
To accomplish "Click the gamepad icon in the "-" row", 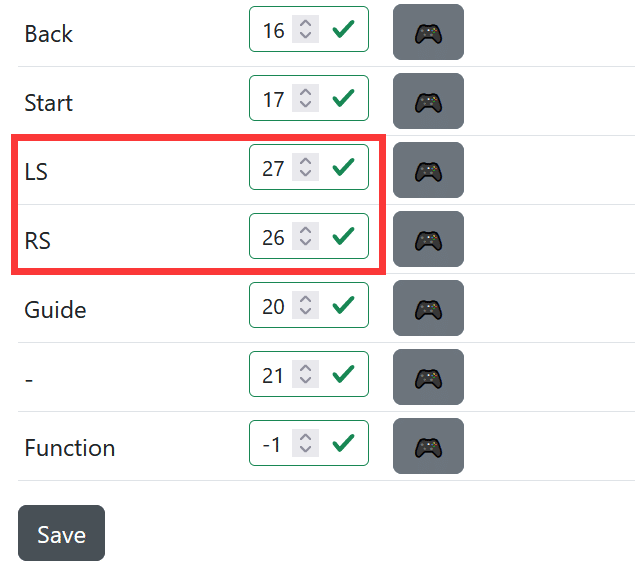I will pyautogui.click(x=428, y=377).
